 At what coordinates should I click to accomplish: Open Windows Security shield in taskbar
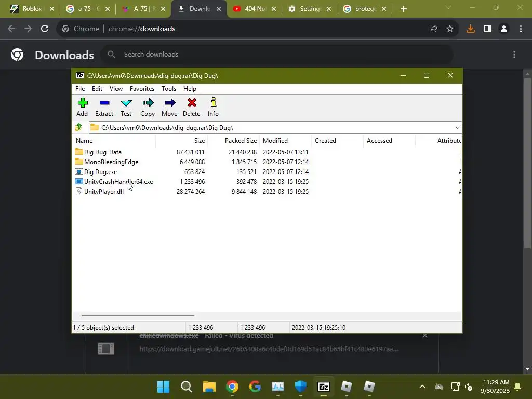301,387
